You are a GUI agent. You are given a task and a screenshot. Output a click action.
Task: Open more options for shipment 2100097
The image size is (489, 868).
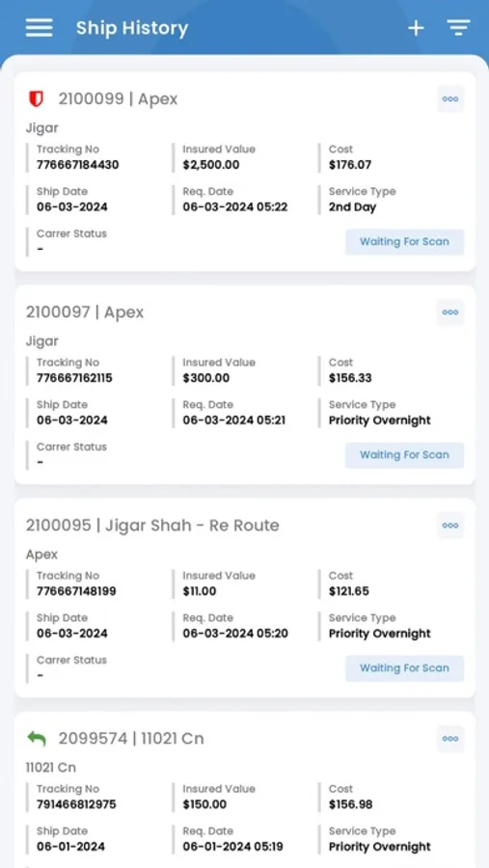450,312
